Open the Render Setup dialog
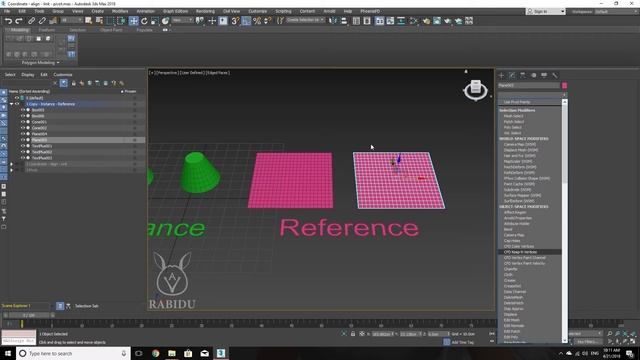 click(x=426, y=20)
